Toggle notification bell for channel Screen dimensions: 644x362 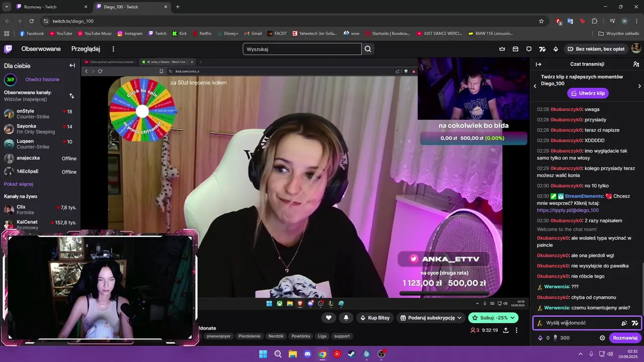click(346, 318)
